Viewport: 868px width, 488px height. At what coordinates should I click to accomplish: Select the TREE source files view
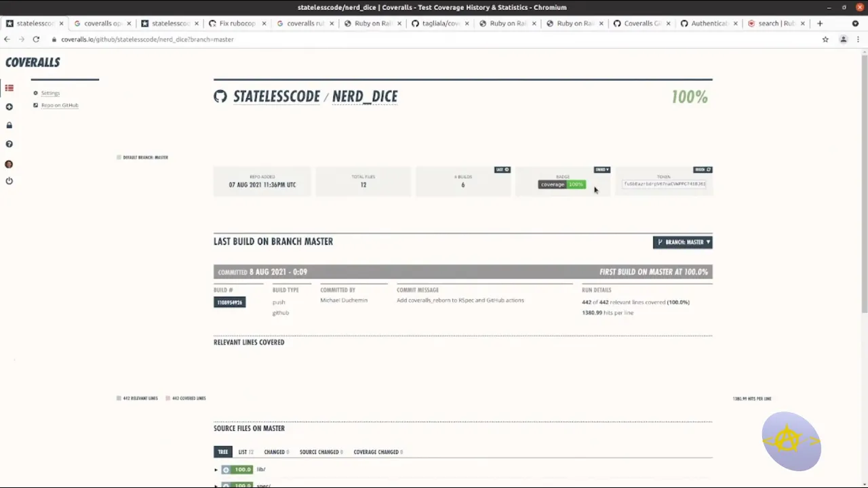click(222, 452)
